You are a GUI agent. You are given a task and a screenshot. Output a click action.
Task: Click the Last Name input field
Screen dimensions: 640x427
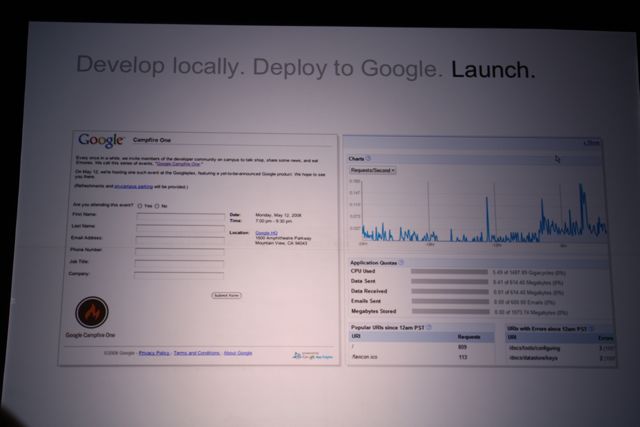click(180, 229)
